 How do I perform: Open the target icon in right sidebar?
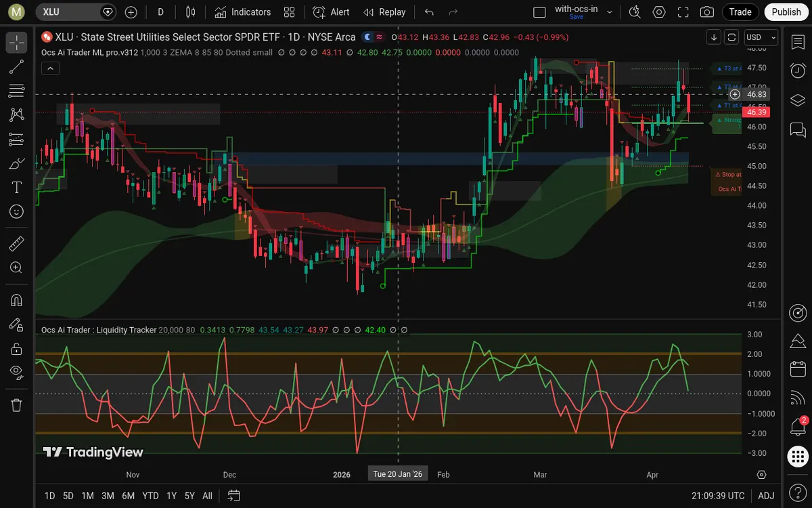[x=798, y=313]
